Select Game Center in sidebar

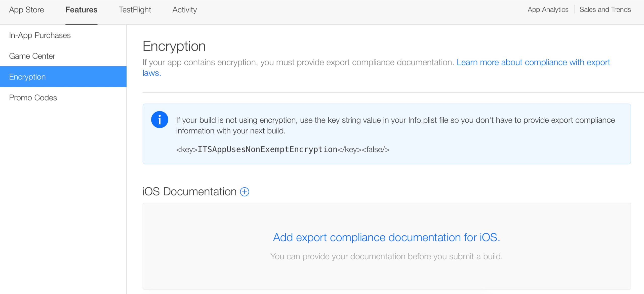pyautogui.click(x=32, y=56)
